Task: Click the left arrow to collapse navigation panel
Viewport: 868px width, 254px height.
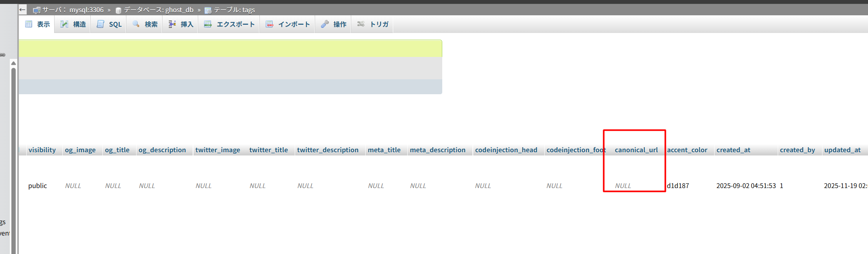Action: (x=22, y=10)
